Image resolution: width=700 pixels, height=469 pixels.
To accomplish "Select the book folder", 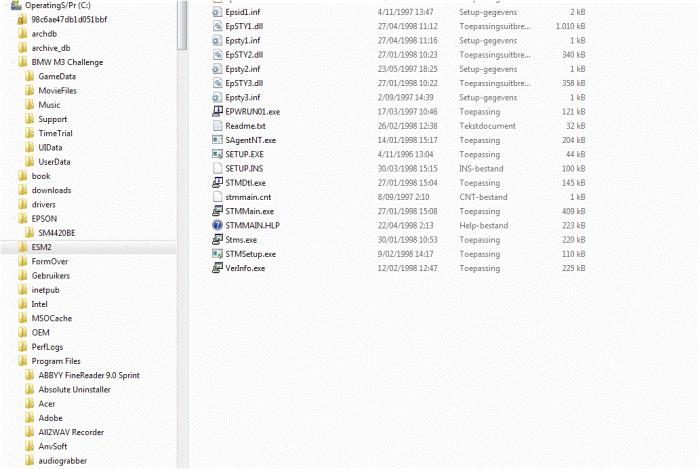I will [41, 176].
